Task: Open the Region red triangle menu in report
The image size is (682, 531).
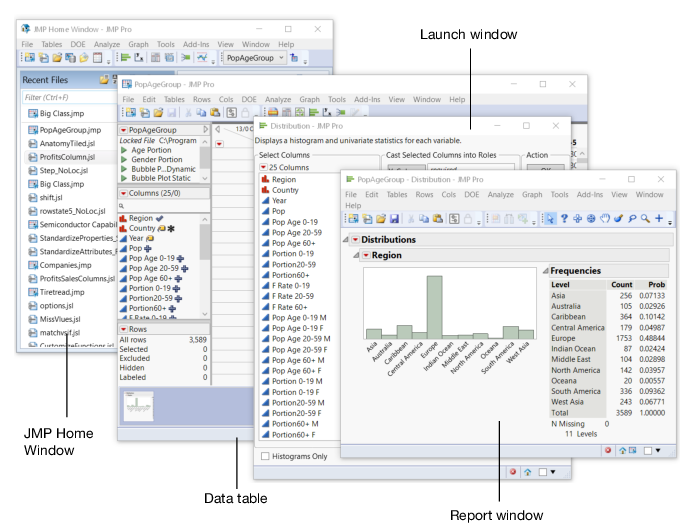Action: point(366,255)
